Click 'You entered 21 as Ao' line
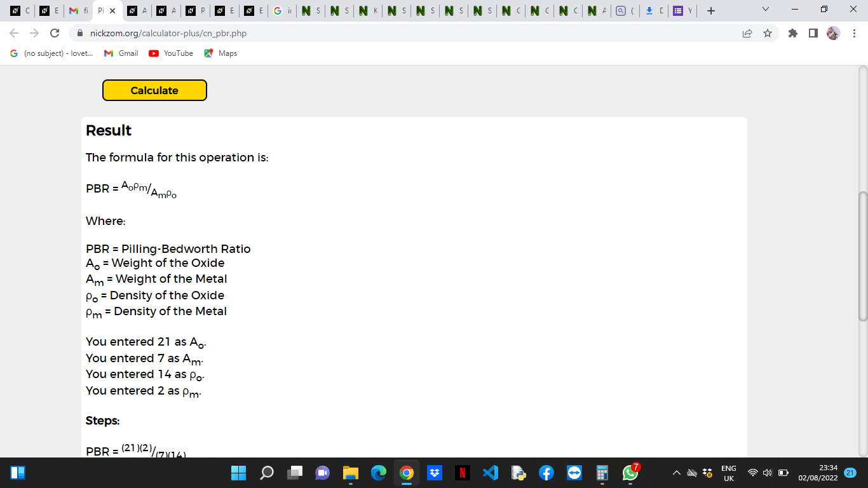The height and width of the screenshot is (488, 868). click(x=146, y=342)
